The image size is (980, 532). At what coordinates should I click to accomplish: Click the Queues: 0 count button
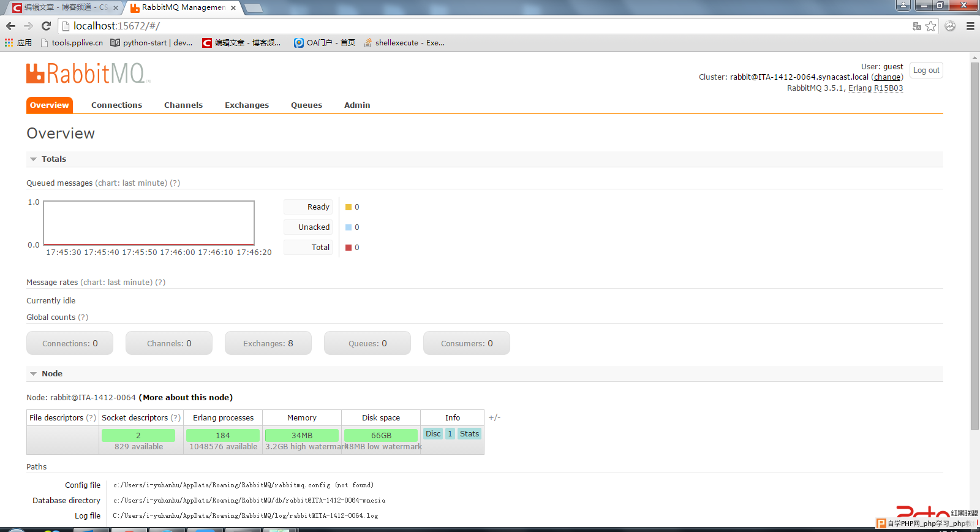[x=367, y=343]
